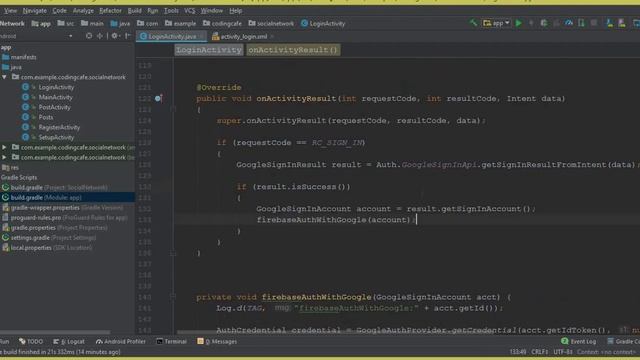This screenshot has width=640, height=360.
Task: Open the Window menu
Action: point(211,11)
